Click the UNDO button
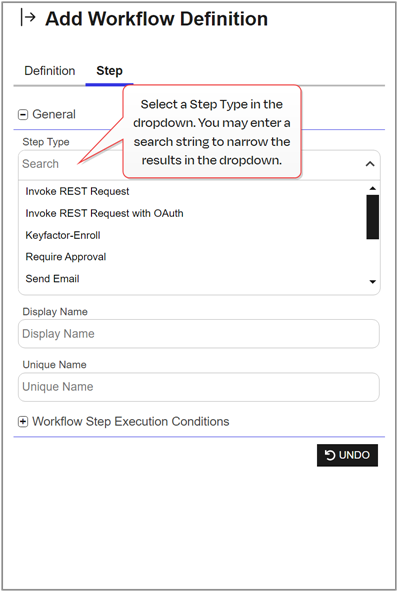The image size is (398, 592). pyautogui.click(x=347, y=455)
